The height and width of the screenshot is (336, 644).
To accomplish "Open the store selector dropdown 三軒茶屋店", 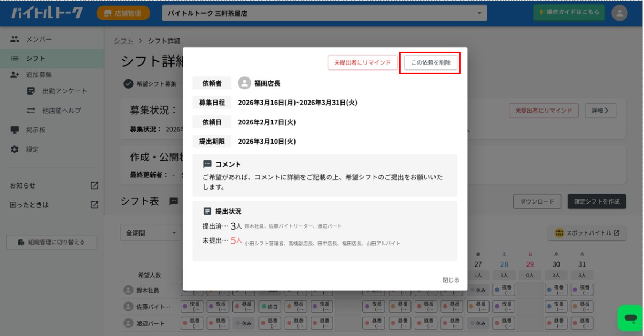I will coord(324,13).
